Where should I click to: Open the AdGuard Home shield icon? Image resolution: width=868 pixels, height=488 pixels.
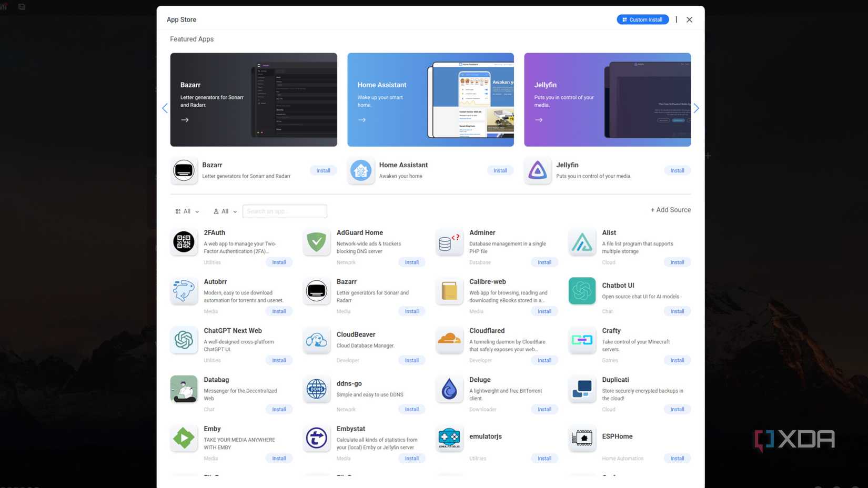(x=317, y=242)
